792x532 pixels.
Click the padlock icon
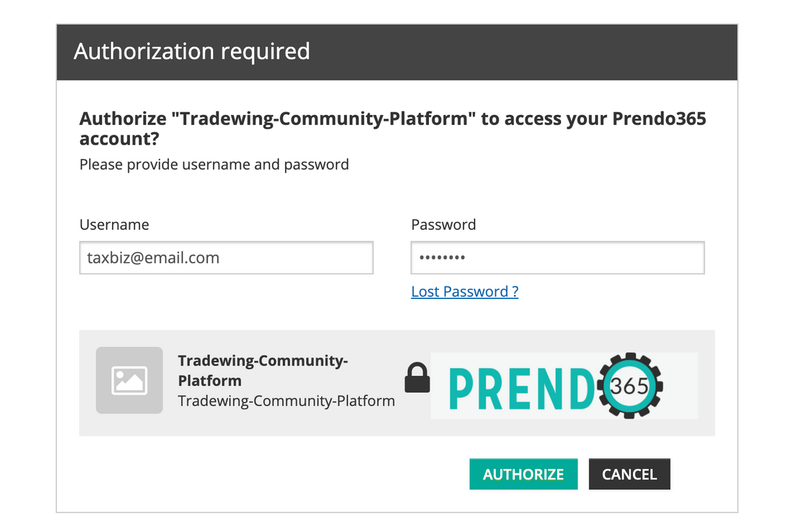416,378
